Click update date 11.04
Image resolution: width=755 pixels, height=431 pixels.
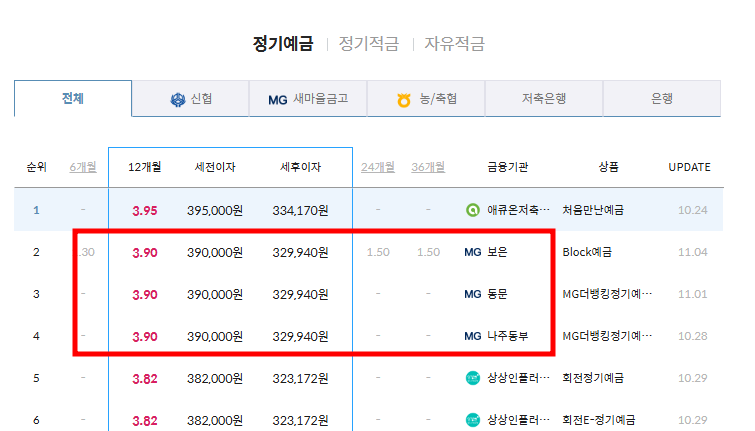click(x=692, y=252)
